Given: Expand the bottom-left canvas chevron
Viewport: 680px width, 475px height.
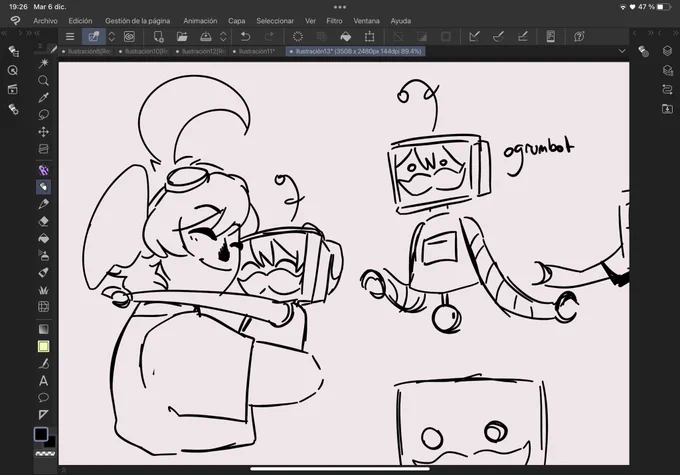Looking at the screenshot, I should (x=63, y=470).
